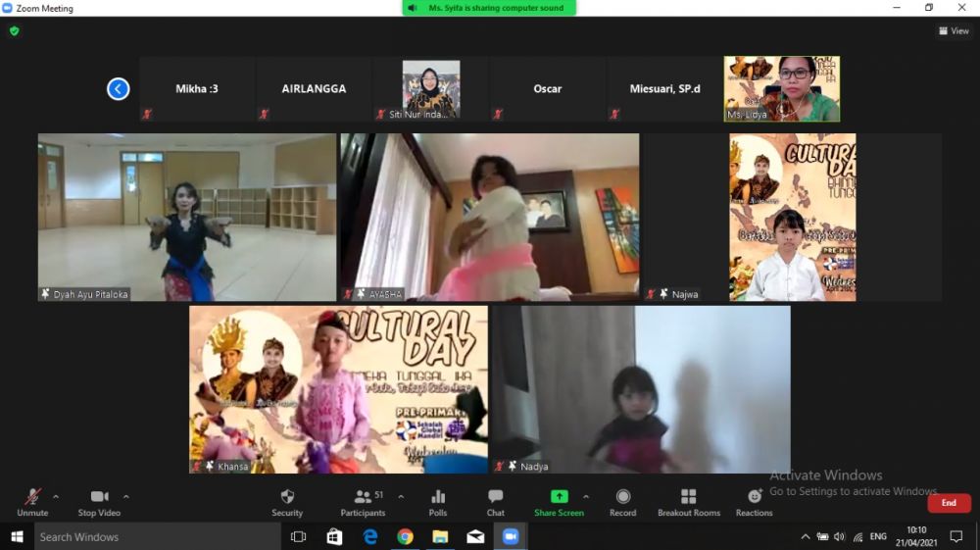
Task: Select Miesuari, SP.d participant tile
Action: 664,89
